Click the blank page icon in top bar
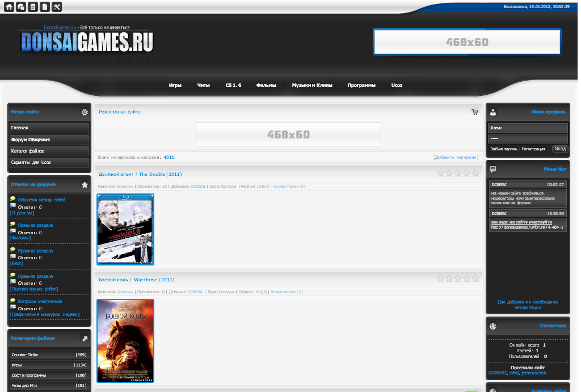Screen dimensions: 581x392 pyautogui.click(x=44, y=7)
